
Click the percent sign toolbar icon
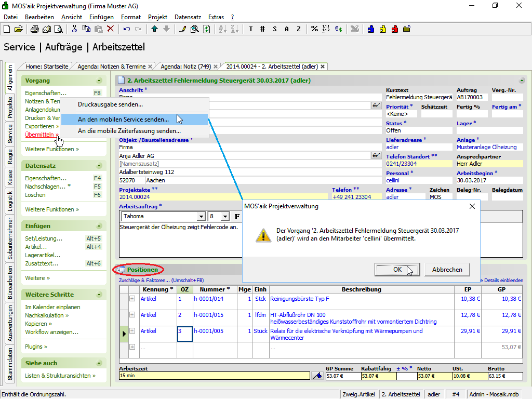coord(314,29)
